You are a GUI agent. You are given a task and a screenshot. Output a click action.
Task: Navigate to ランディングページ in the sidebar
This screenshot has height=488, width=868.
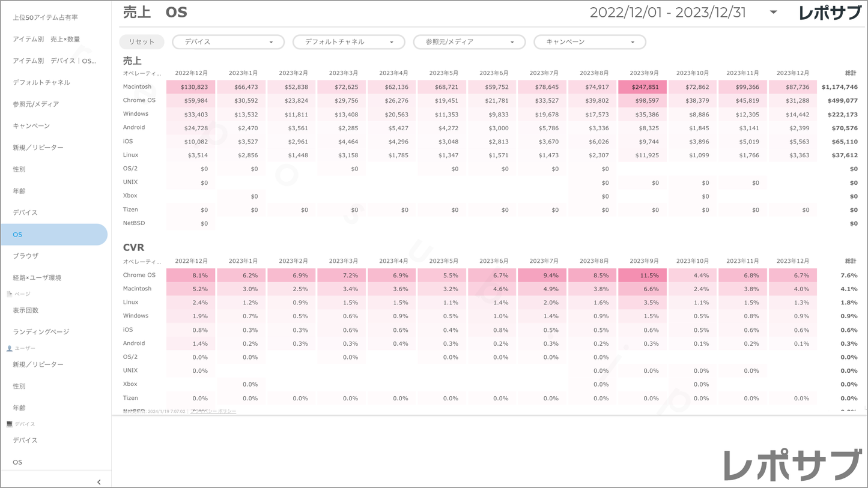tap(41, 331)
